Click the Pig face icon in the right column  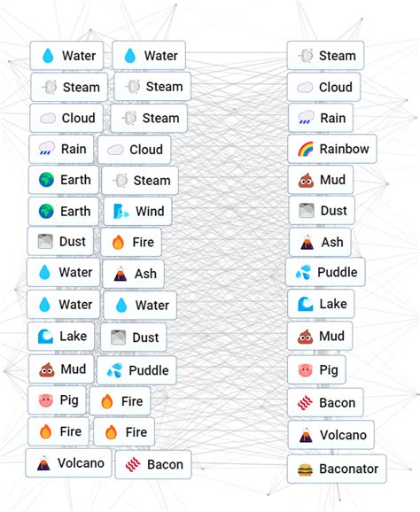[x=305, y=370]
